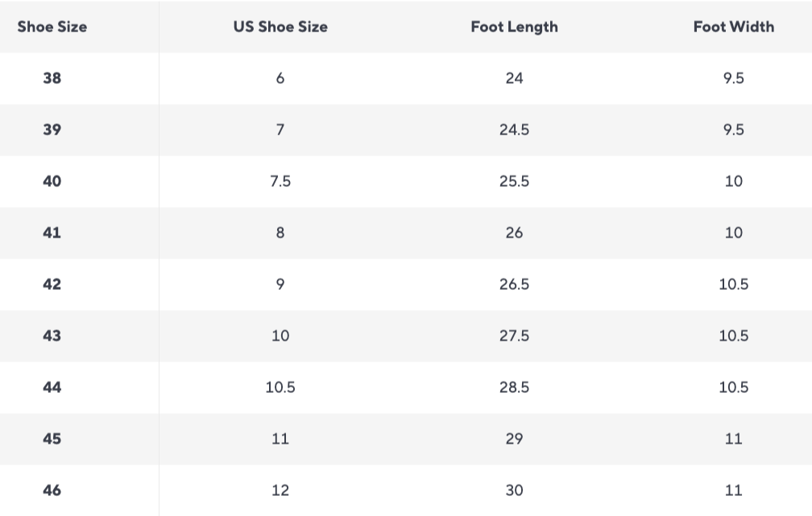Viewport: 812px width, 516px height.
Task: Select the shoe size 43 cell
Action: (x=52, y=336)
